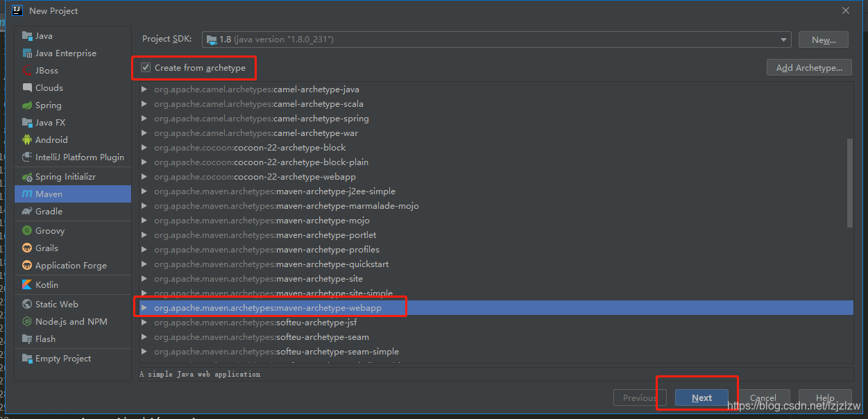This screenshot has height=419, width=868.
Task: Click the JBoss icon in sidebar
Action: 27,71
